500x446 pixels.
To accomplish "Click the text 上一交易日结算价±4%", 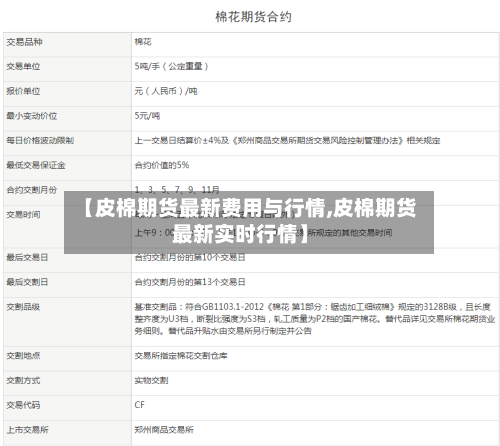I will click(177, 140).
